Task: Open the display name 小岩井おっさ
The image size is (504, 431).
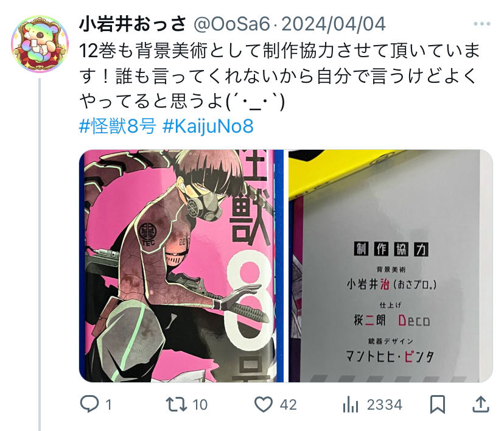Action: click(133, 24)
